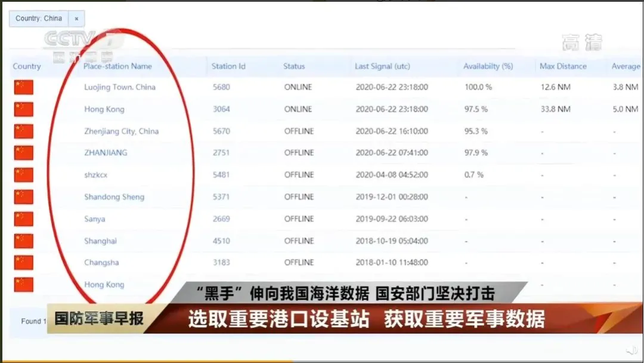Select station ID 2669

click(221, 219)
